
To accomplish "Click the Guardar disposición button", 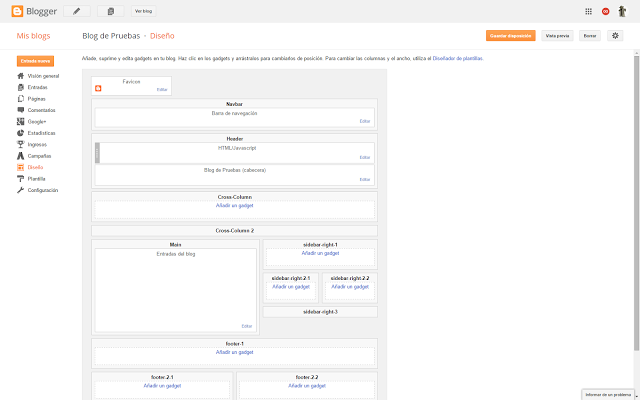I will pos(510,35).
